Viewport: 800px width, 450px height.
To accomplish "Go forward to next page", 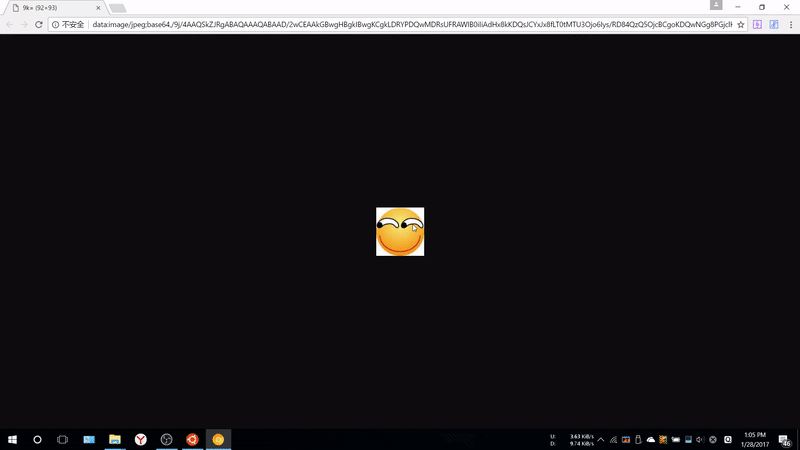I will coord(24,24).
